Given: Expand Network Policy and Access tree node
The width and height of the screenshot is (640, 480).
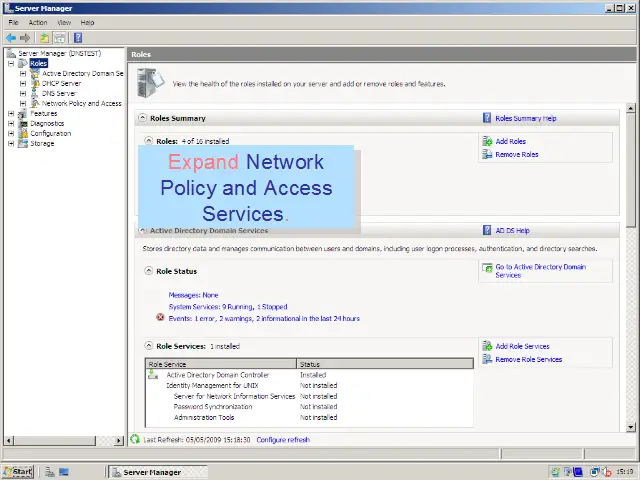Looking at the screenshot, I should point(23,103).
